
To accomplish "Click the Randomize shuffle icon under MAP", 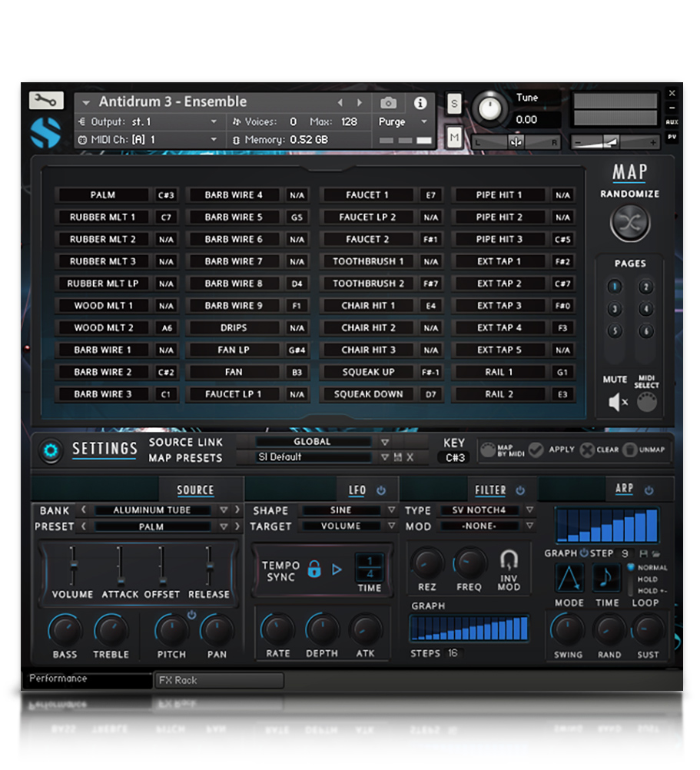I will pyautogui.click(x=629, y=222).
